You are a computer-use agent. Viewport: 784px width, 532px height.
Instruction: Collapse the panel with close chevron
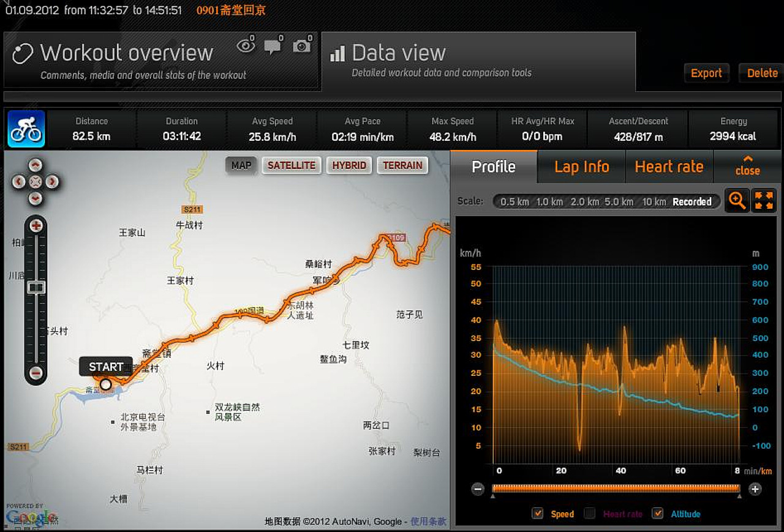coord(747,166)
